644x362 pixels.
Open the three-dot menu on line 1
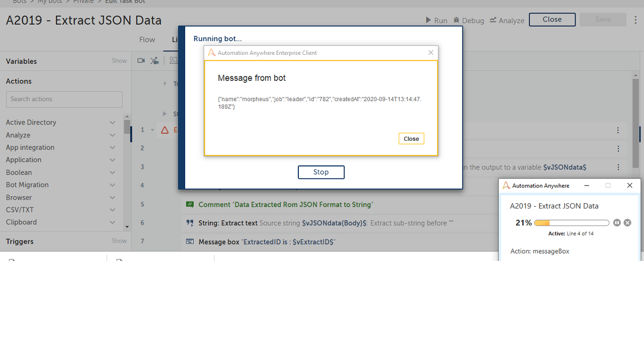click(618, 130)
